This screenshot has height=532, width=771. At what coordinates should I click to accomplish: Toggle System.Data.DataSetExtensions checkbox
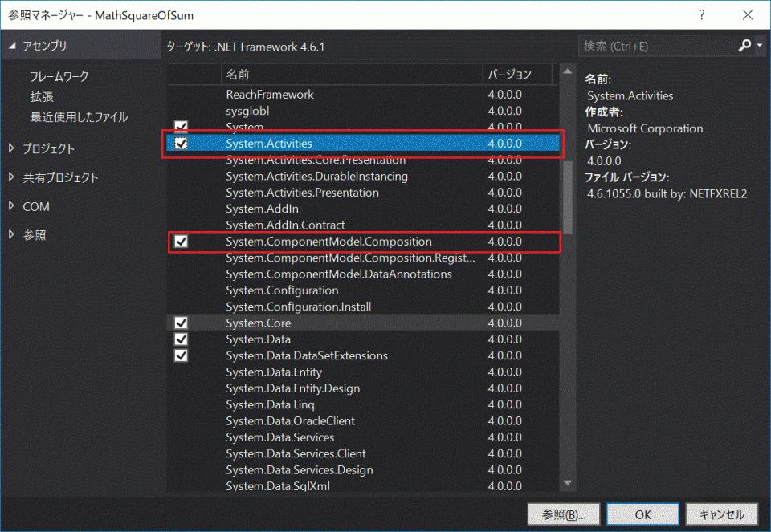[181, 355]
